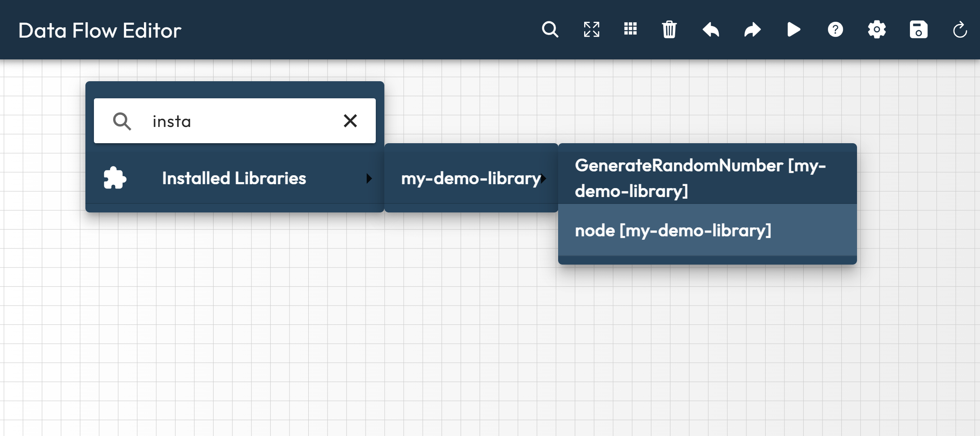Viewport: 980px width, 436px height.
Task: Undo the last action
Action: click(711, 30)
